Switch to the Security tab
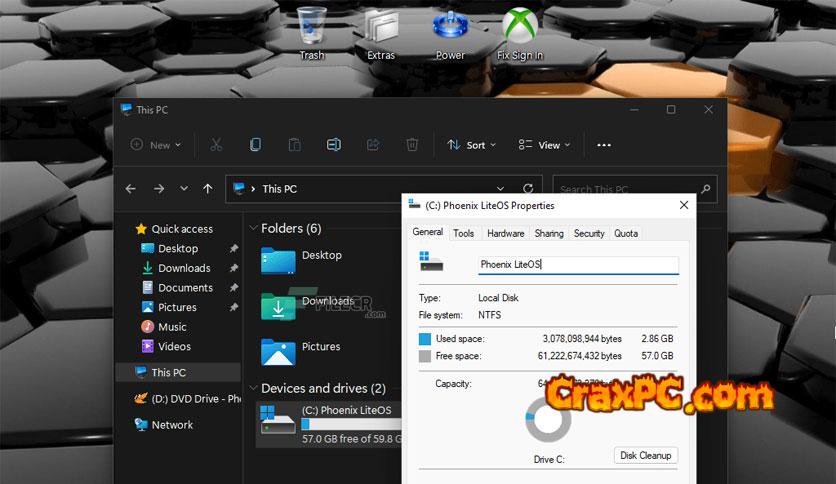The height and width of the screenshot is (484, 836). click(x=588, y=233)
